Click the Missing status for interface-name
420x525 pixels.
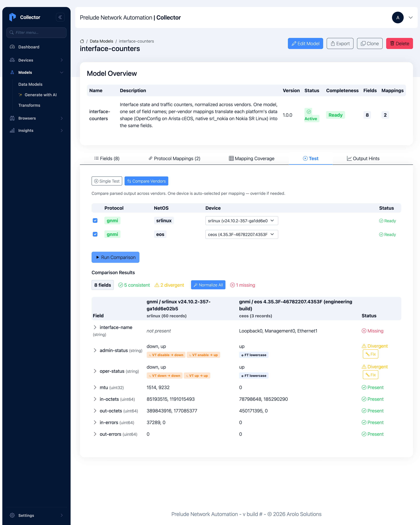(x=372, y=331)
